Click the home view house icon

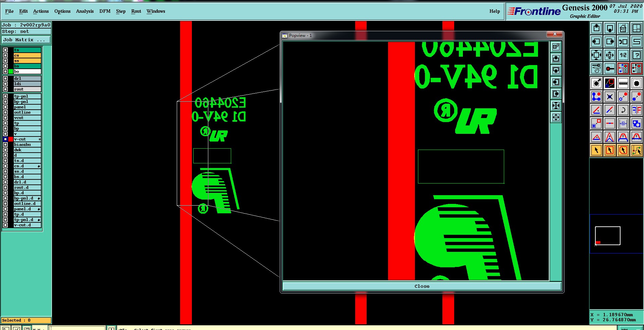click(x=623, y=28)
